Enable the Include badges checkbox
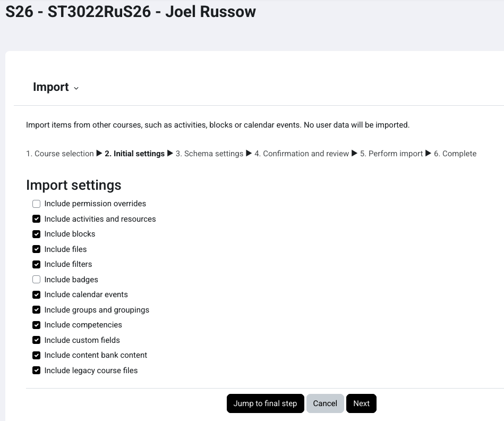The width and height of the screenshot is (504, 421). (36, 279)
